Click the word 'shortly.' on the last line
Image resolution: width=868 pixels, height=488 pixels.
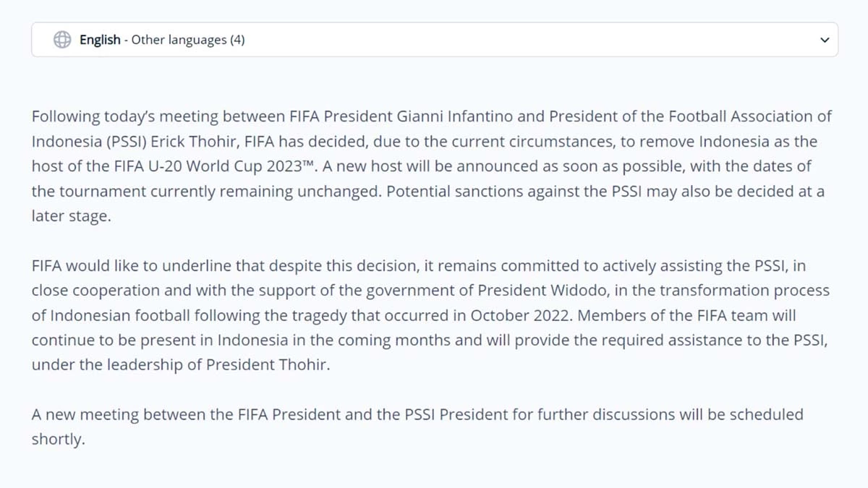(x=58, y=440)
